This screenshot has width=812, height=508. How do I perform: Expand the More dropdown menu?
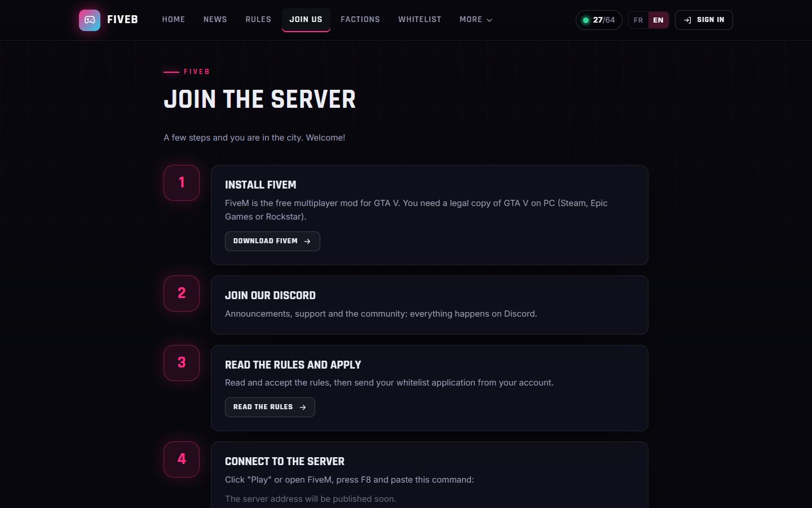pyautogui.click(x=476, y=20)
